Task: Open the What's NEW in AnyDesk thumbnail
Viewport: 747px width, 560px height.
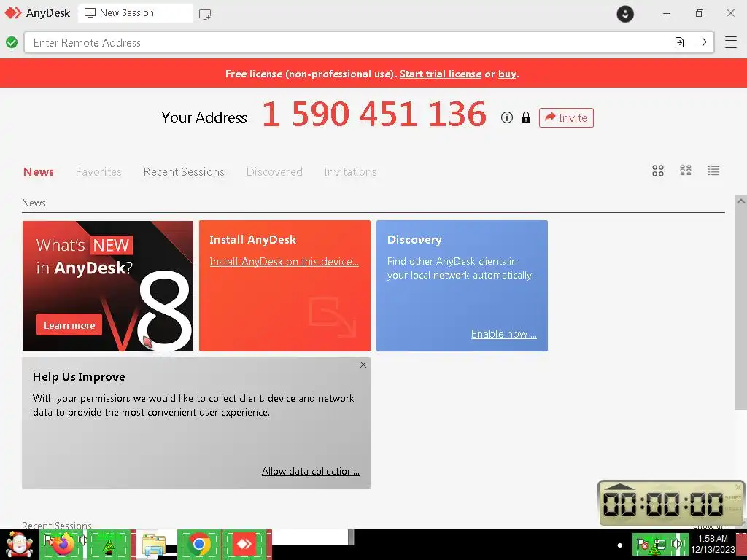Action: click(108, 286)
